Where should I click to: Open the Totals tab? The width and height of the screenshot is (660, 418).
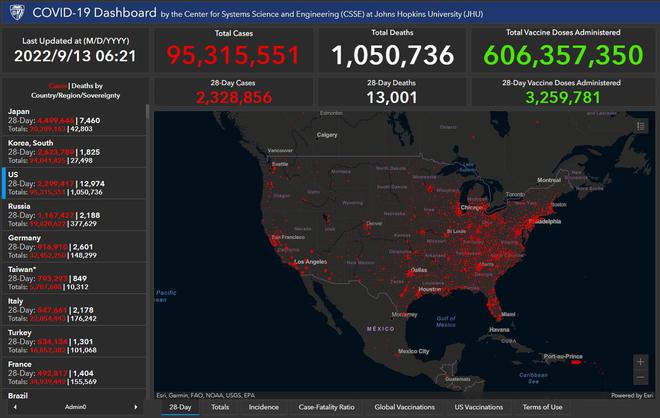coord(220,407)
